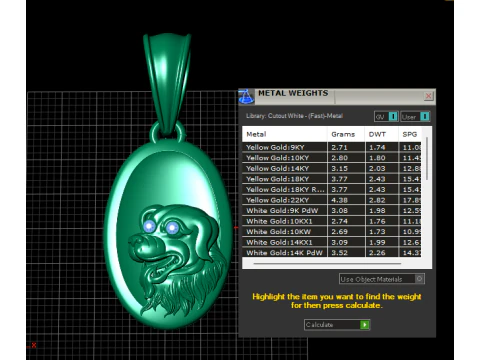This screenshot has height=360, width=480.
Task: Click the pendant bail in viewport
Action: (167, 83)
